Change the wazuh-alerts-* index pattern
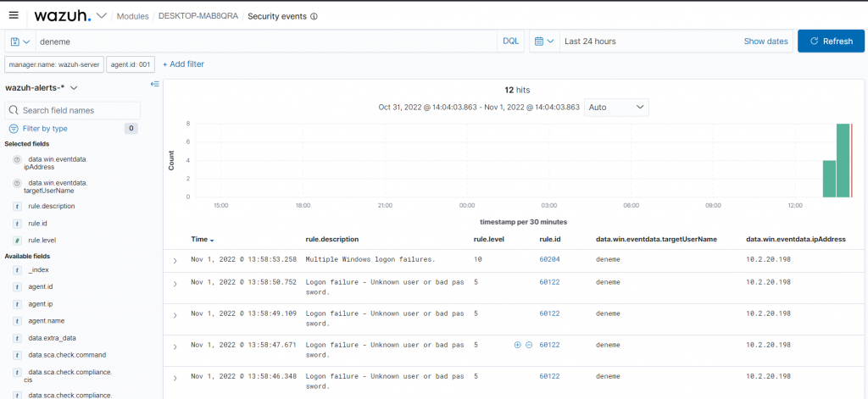868x399 pixels. click(x=41, y=87)
